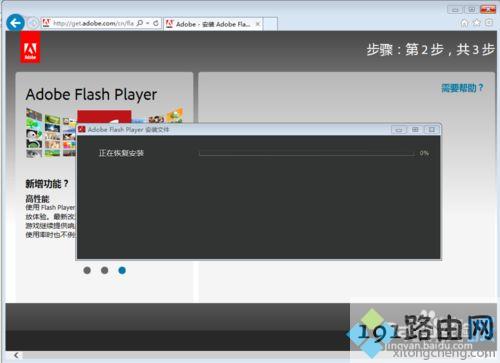
Task: Click the 高性能 subheading text
Action: 37,199
